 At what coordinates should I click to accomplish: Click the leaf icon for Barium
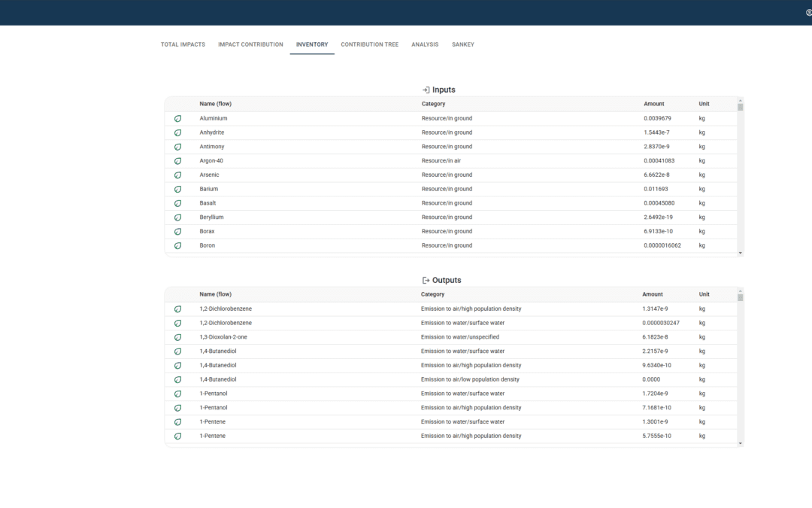point(177,189)
